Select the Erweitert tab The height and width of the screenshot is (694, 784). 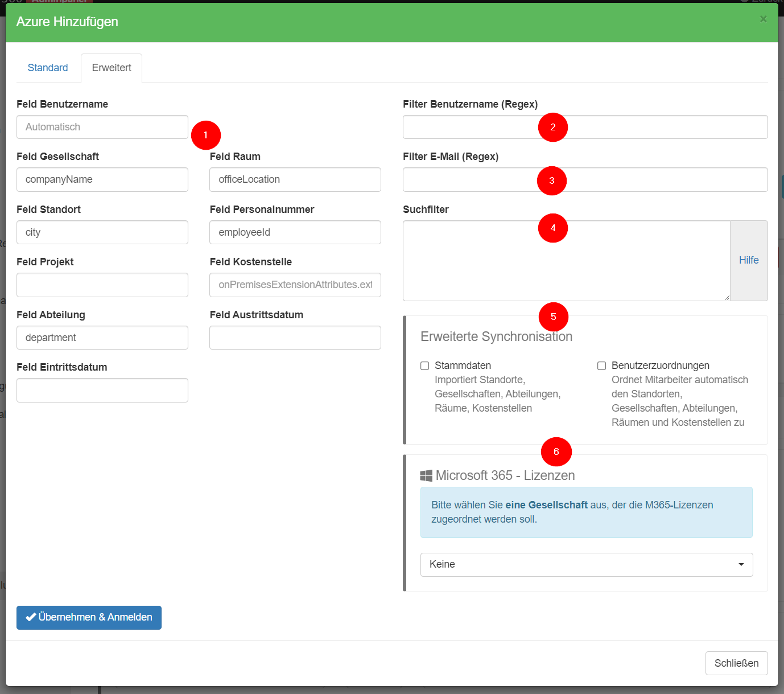(x=112, y=68)
